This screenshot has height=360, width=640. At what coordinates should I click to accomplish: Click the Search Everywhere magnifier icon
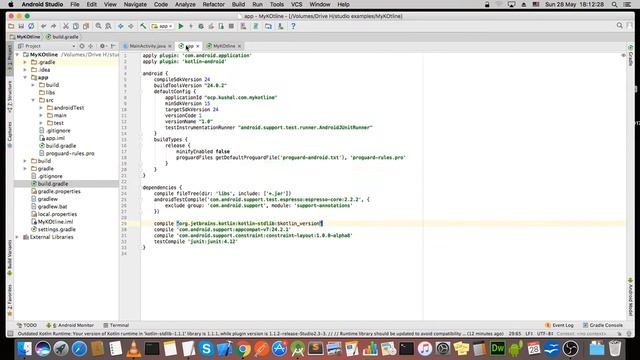pyautogui.click(x=620, y=26)
